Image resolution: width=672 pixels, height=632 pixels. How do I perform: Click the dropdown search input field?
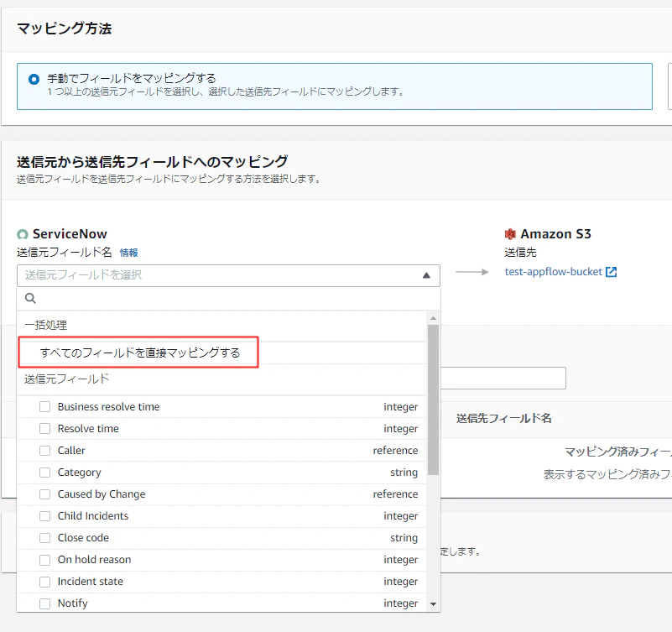point(228,299)
